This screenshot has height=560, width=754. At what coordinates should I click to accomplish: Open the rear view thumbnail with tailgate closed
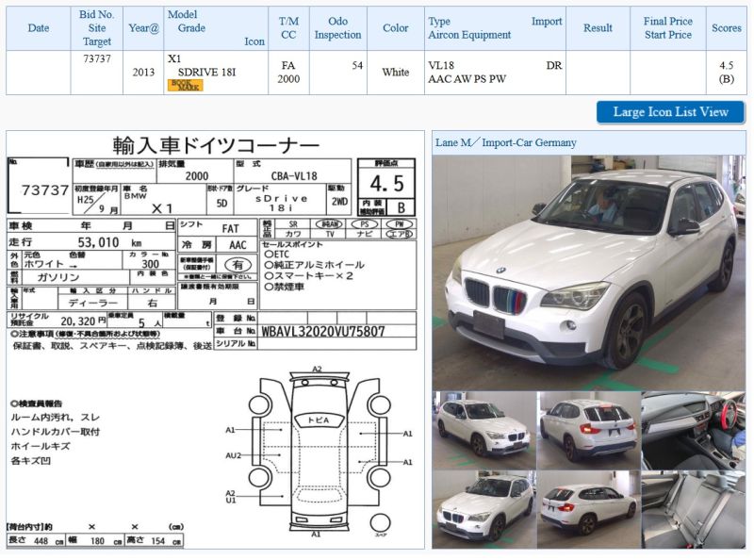588,430
